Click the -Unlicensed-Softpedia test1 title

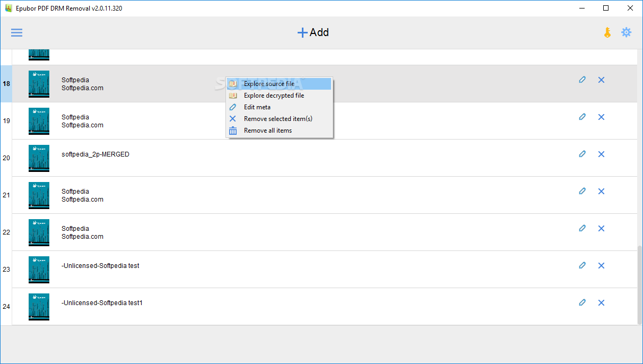tap(102, 303)
